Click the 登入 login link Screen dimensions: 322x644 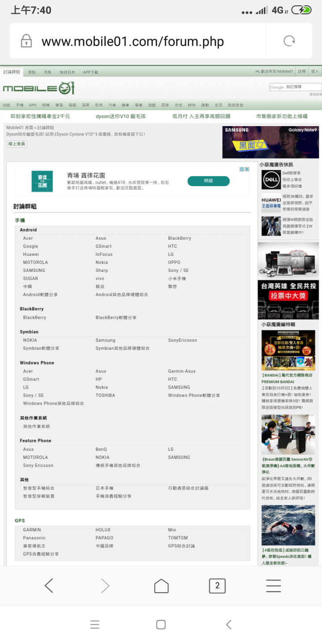[315, 72]
